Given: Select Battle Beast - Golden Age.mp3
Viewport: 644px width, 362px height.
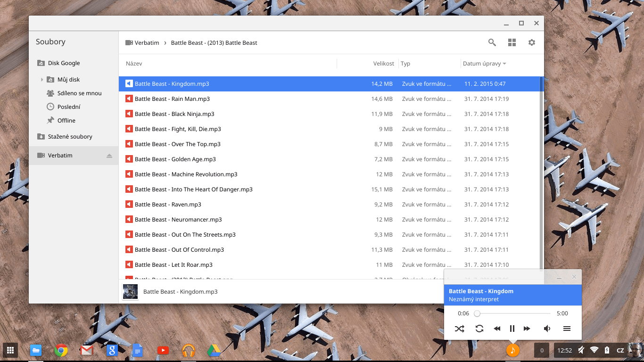Looking at the screenshot, I should click(x=329, y=159).
